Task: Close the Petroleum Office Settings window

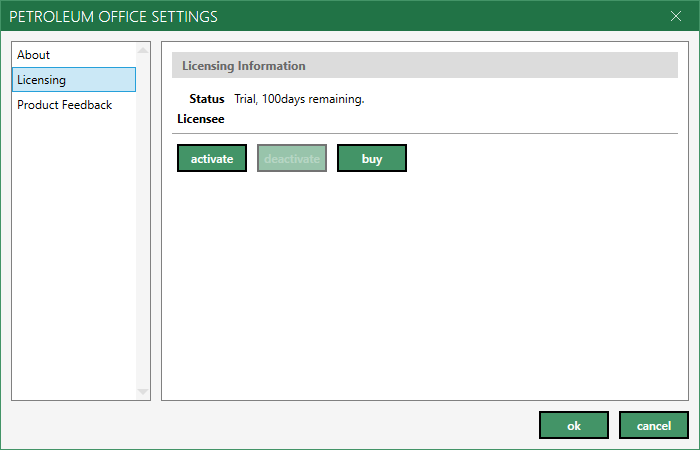Action: pos(676,17)
